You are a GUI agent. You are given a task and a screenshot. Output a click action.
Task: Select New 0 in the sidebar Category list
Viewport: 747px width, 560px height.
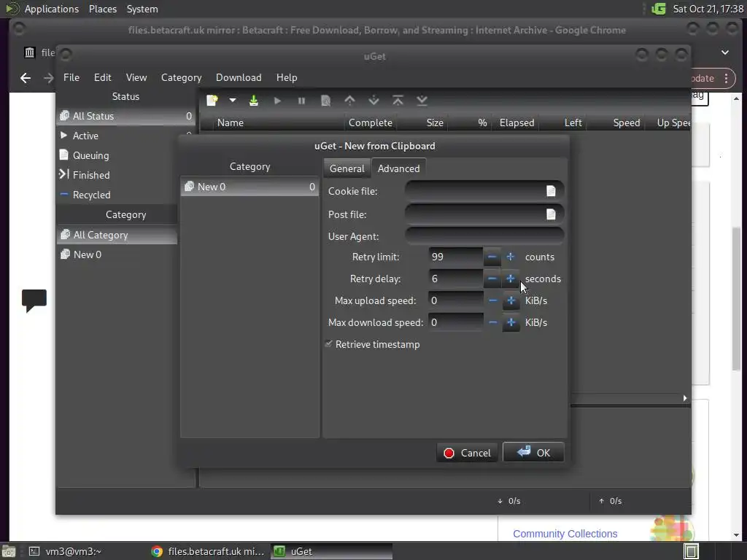pyautogui.click(x=117, y=254)
